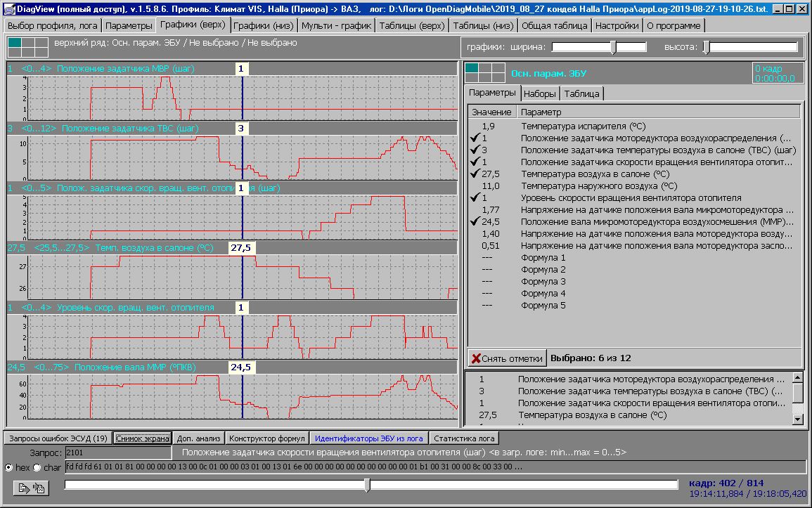This screenshot has height=508, width=812.
Task: Click the 'кадр: 402 / 814' frame counter
Action: click(726, 483)
